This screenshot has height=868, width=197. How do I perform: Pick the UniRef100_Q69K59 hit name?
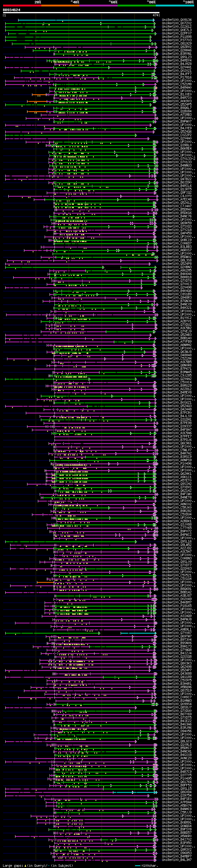pyautogui.click(x=177, y=223)
